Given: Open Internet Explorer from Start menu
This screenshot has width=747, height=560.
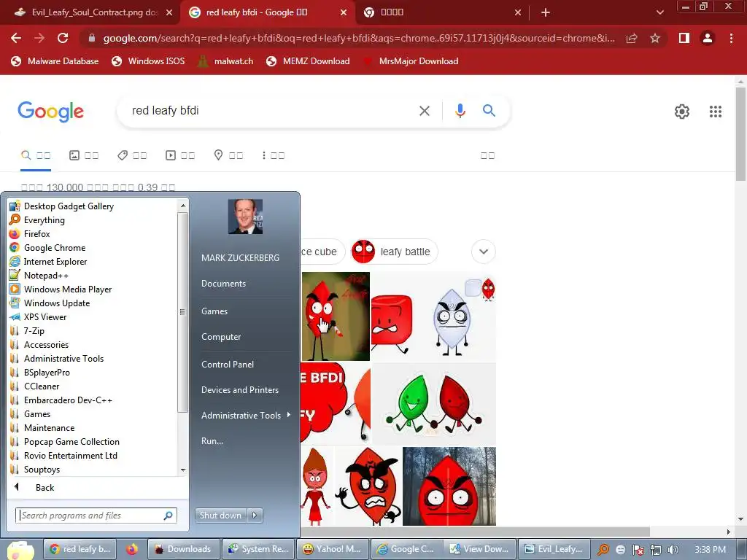Looking at the screenshot, I should [x=55, y=262].
